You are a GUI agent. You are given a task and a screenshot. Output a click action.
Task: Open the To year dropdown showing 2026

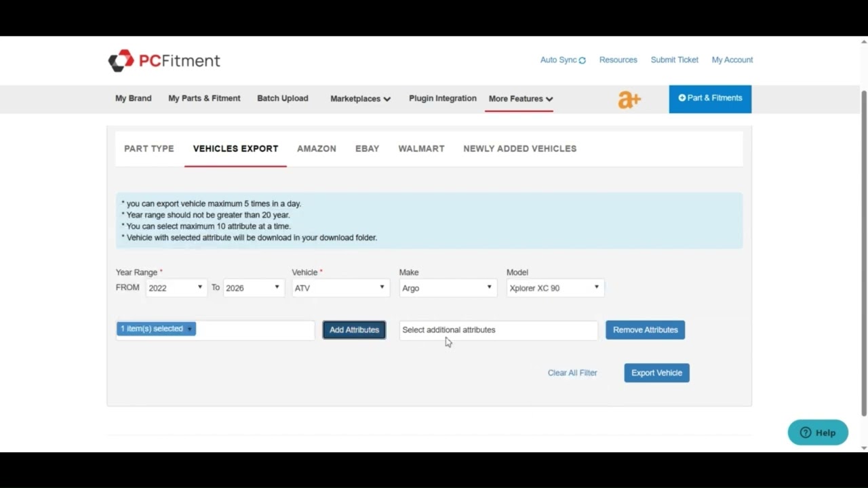(254, 288)
